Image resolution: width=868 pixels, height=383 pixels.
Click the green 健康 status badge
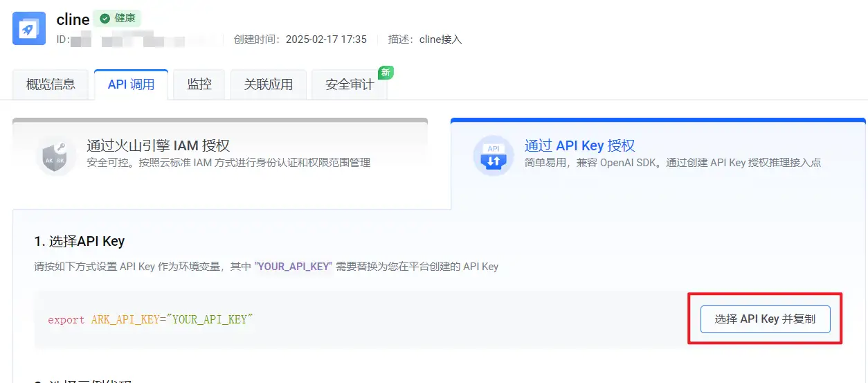pos(117,18)
